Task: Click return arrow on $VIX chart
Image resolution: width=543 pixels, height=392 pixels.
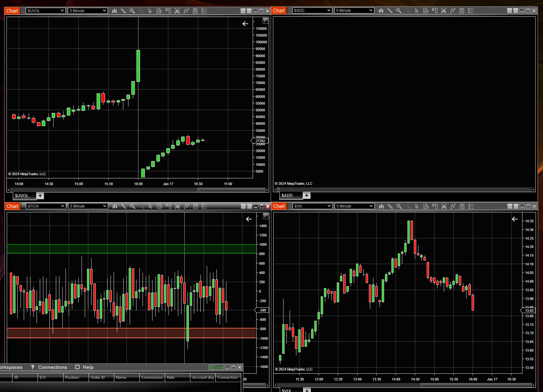Action: 515,219
